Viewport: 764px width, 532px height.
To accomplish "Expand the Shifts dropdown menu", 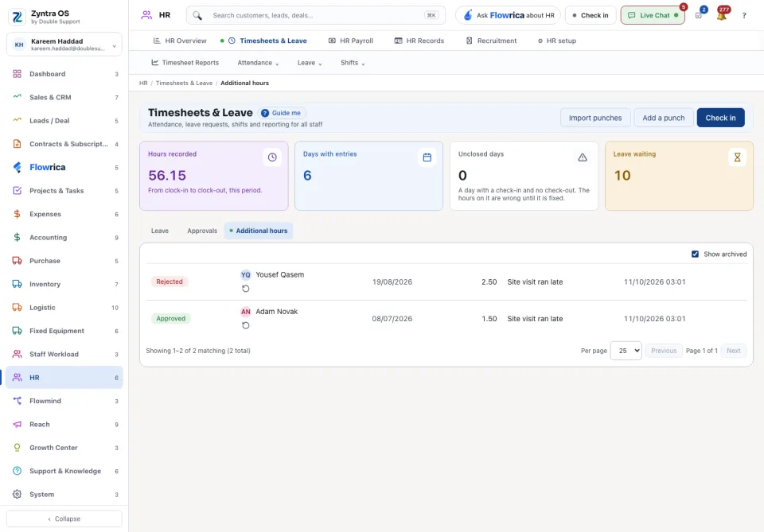I will [353, 63].
